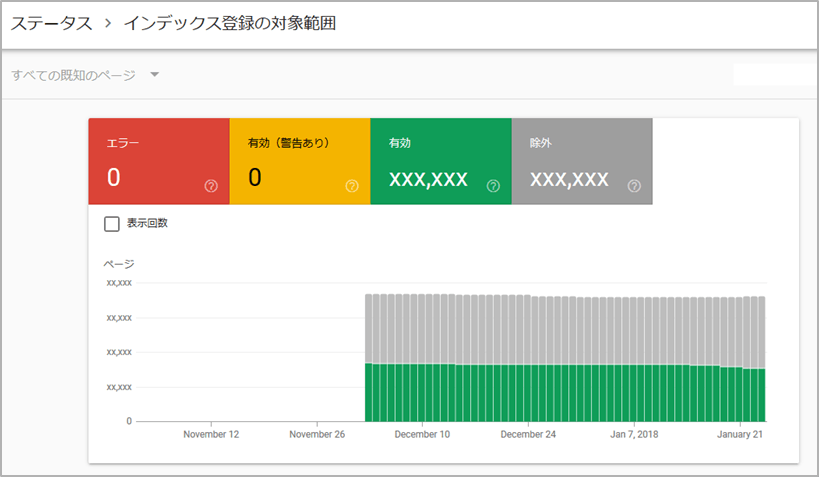Click the green bar above December 24
819x477 pixels.
point(528,393)
